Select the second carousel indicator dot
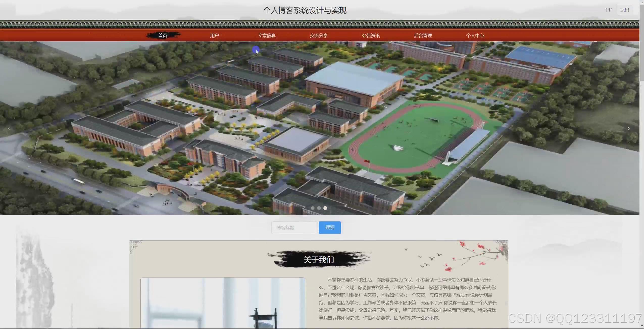The width and height of the screenshot is (644, 329). 319,208
